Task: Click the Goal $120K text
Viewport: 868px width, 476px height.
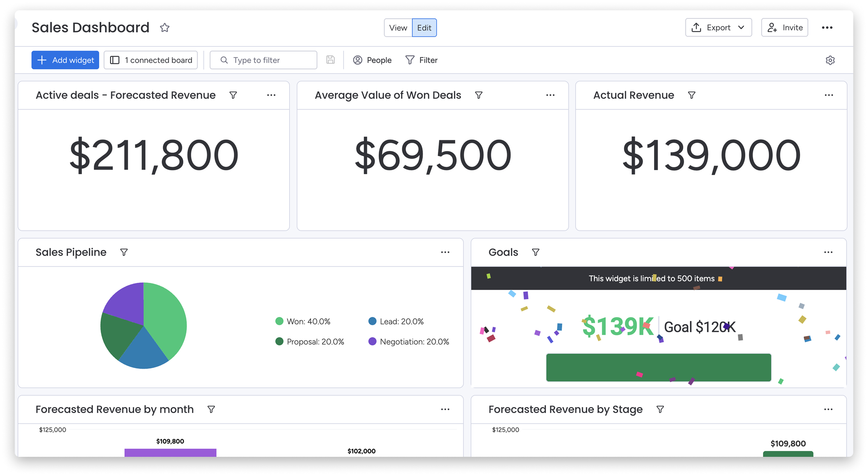Action: [x=699, y=327]
